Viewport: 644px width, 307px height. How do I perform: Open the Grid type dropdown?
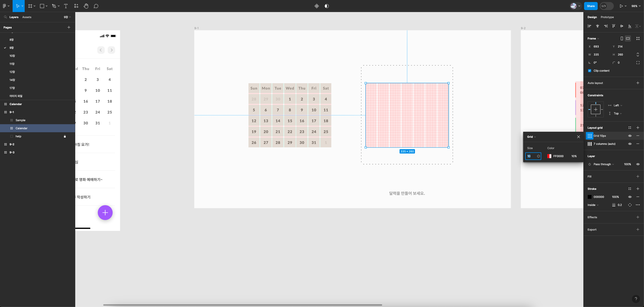click(531, 137)
